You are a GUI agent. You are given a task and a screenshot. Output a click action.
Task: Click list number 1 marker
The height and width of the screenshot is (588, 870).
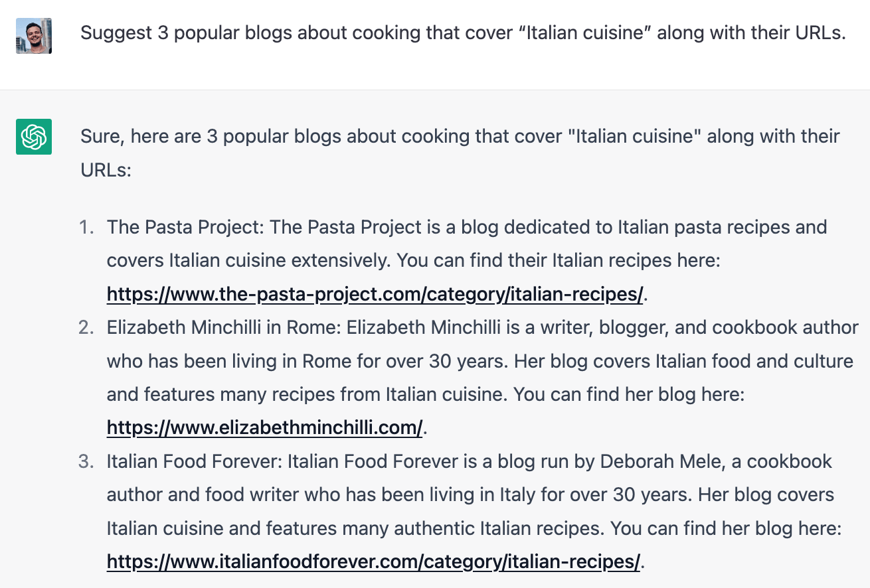pos(86,227)
